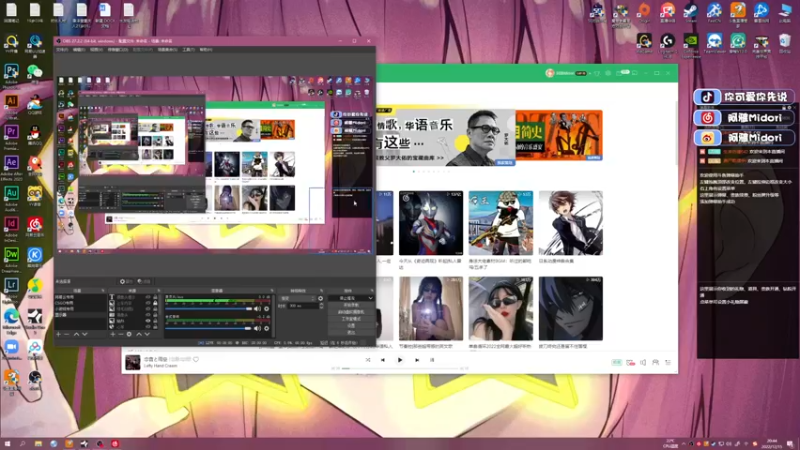This screenshot has height=450, width=800.
Task: Select the GeForce Experience desktop shortcut
Action: click(x=691, y=40)
